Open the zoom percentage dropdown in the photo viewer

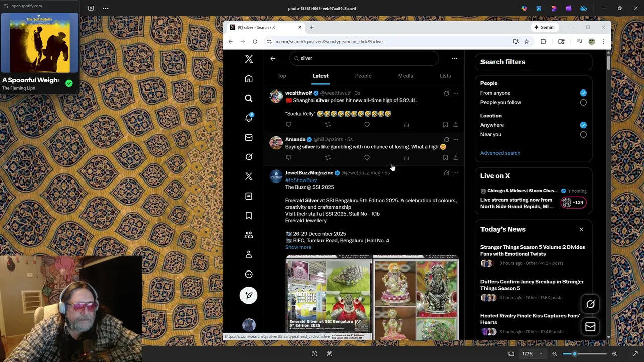pos(532,354)
